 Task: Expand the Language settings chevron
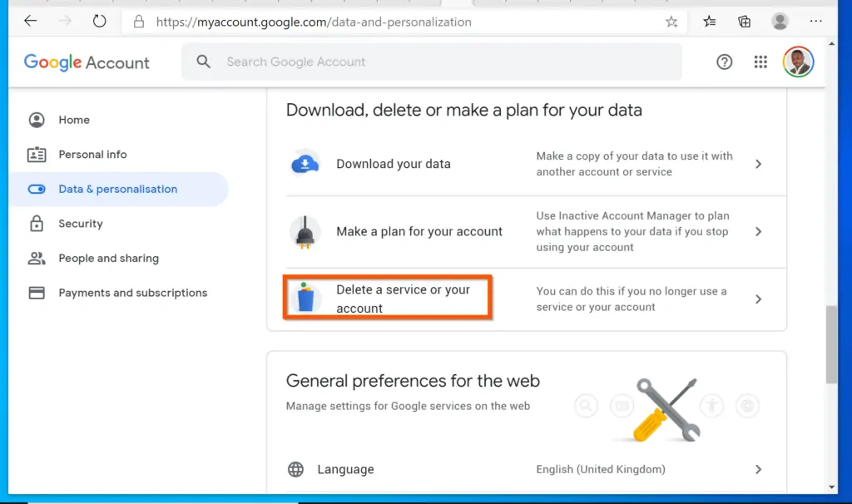coord(758,469)
